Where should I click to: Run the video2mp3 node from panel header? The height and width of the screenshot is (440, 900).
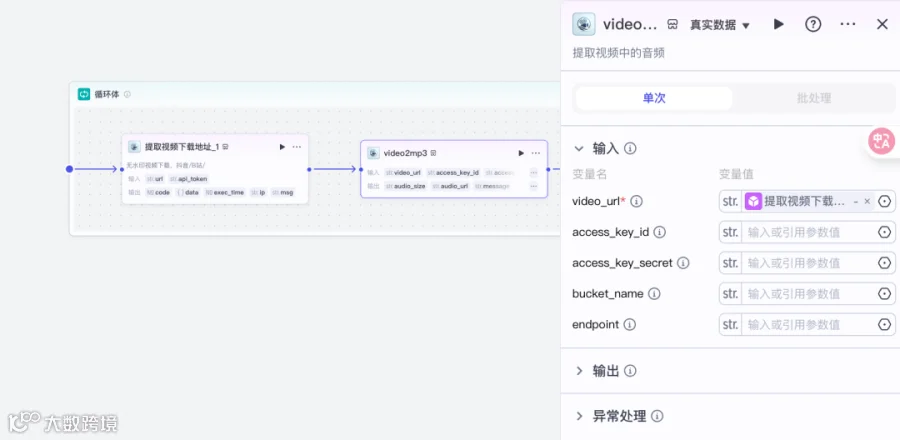click(x=778, y=24)
